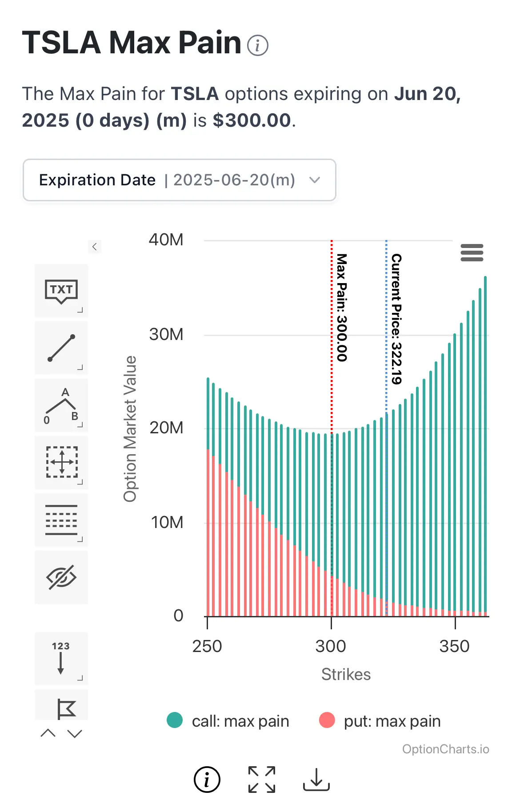The image size is (524, 812).
Task: Expand toolbar down with the bottom down chevron
Action: [75, 733]
